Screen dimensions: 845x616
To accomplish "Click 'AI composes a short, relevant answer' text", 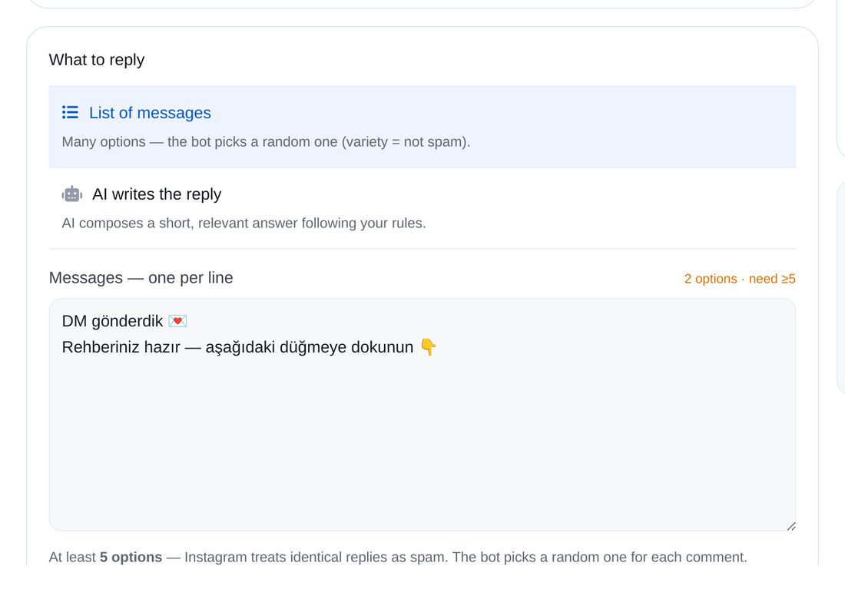I will click(244, 223).
